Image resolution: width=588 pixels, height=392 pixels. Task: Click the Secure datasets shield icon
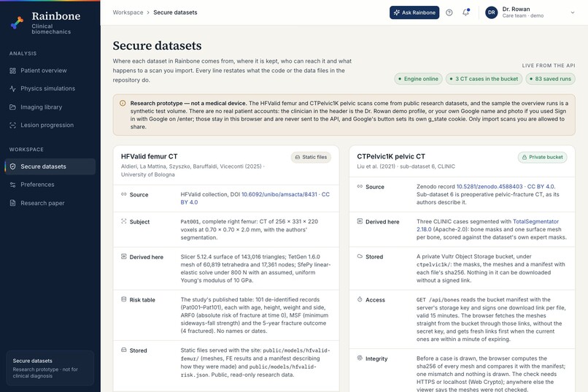12,166
